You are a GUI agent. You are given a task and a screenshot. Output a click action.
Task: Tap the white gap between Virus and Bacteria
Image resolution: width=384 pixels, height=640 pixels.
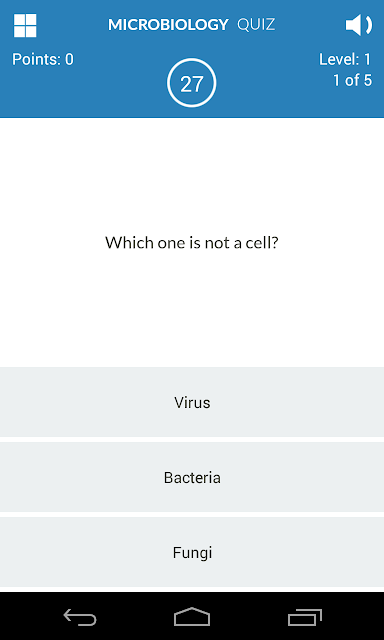click(x=192, y=440)
